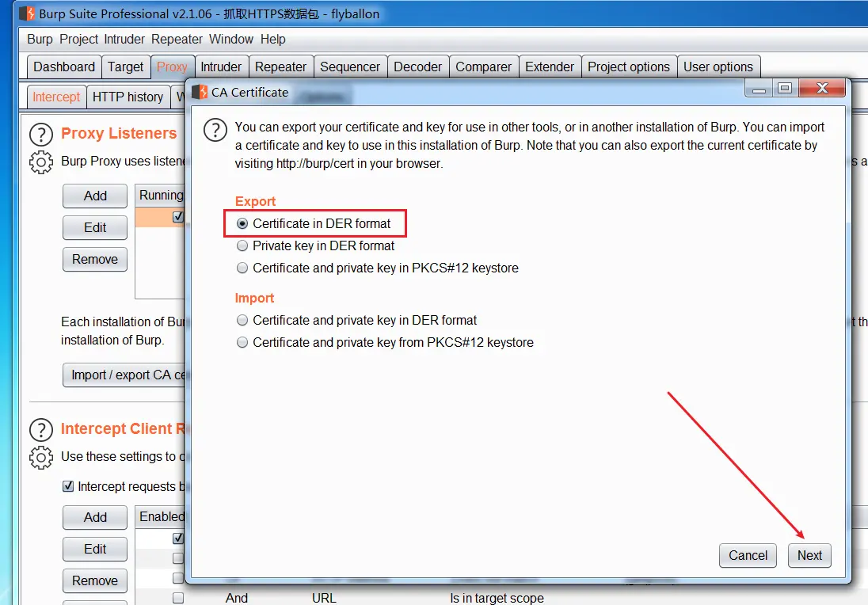Open Intercept sub-tab

click(x=56, y=97)
